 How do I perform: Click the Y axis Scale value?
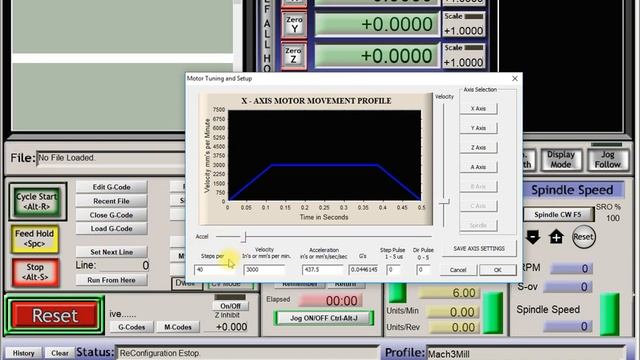[464, 31]
